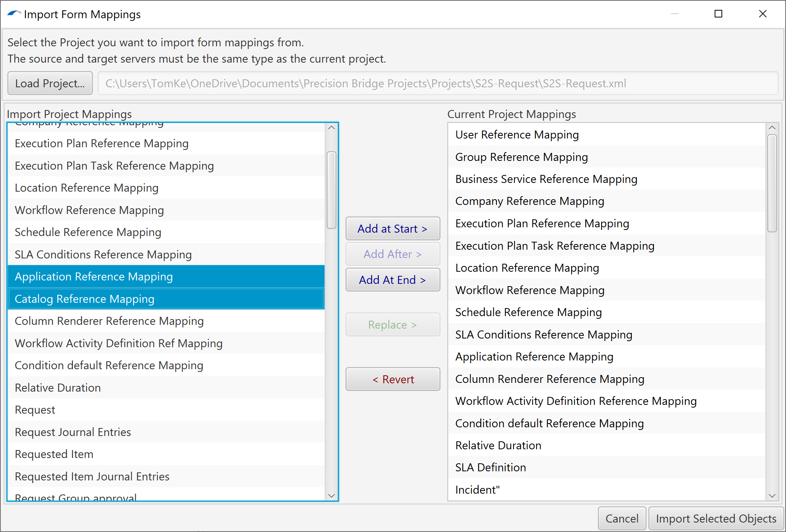Click Import Selected Objects button

(716, 518)
